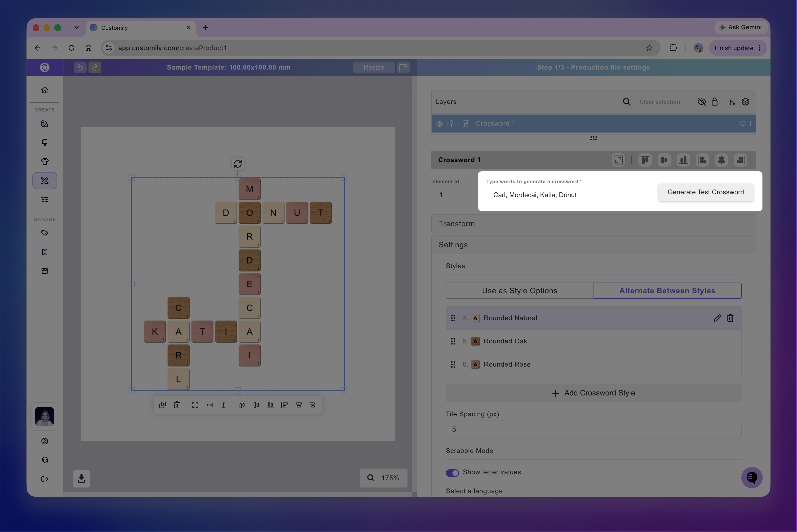Screen dimensions: 797x532
Task: Select the Use as Style Options tab
Action: pos(520,290)
